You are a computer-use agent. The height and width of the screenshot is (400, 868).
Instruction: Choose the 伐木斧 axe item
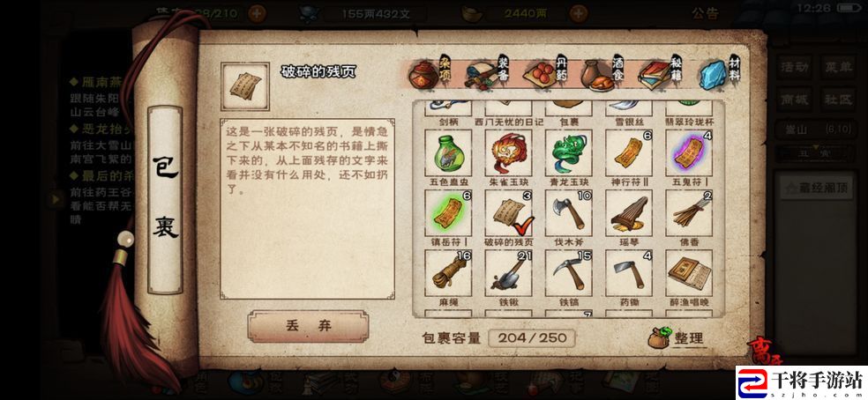click(568, 213)
